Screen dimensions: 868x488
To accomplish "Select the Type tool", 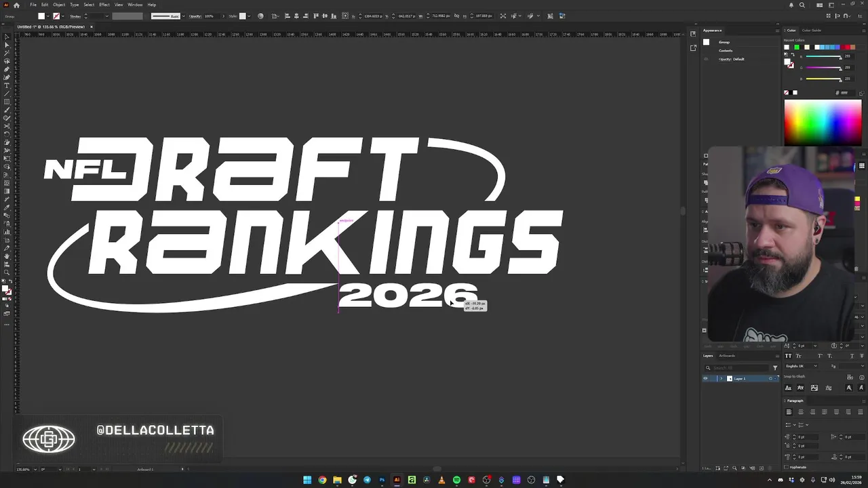I will click(x=7, y=85).
